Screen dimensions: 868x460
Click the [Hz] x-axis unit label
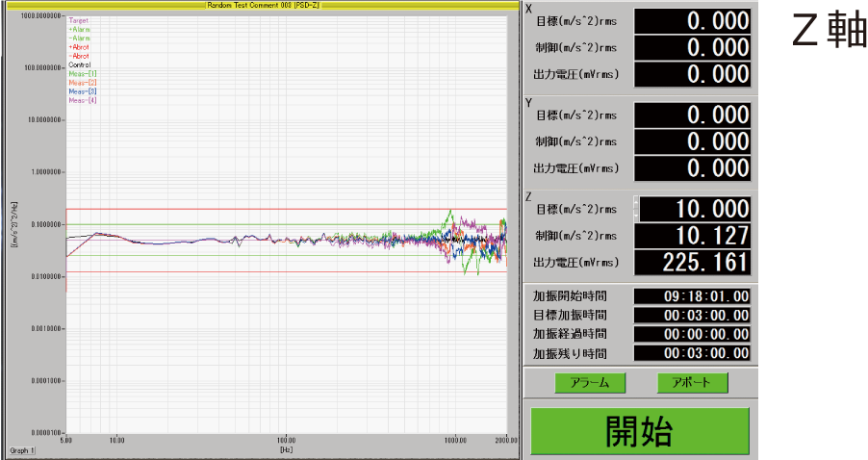[x=286, y=449]
